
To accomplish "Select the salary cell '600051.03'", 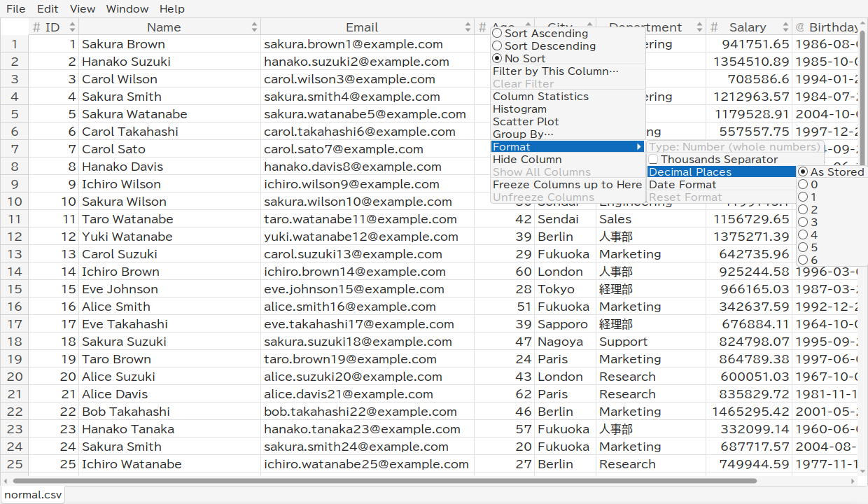I will (x=749, y=377).
